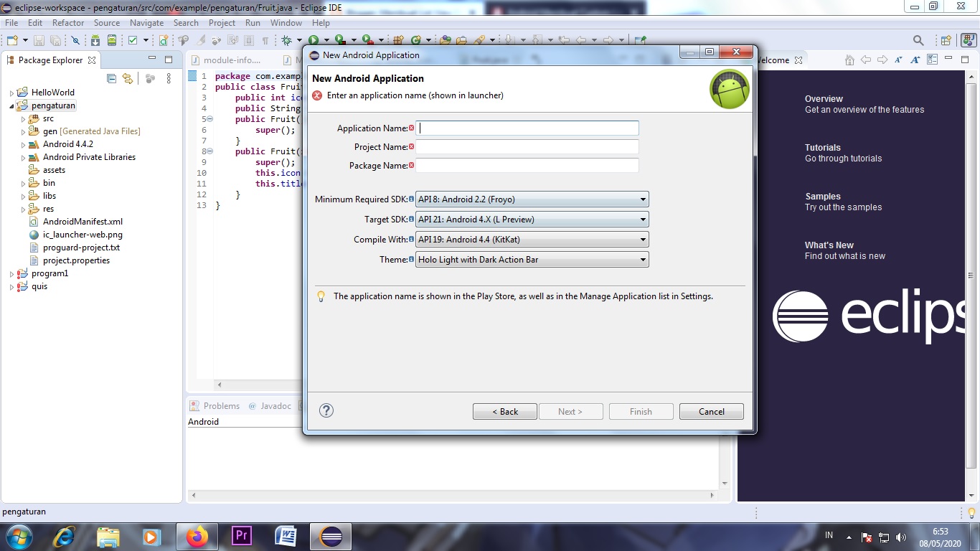Open the File menu

point(11,23)
